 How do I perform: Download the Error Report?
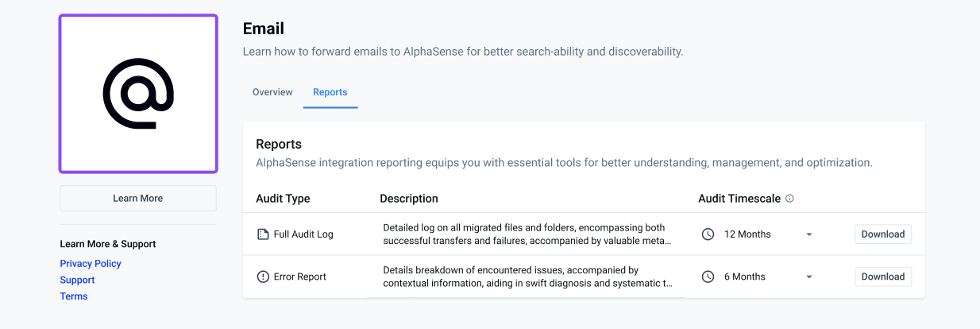(x=883, y=277)
